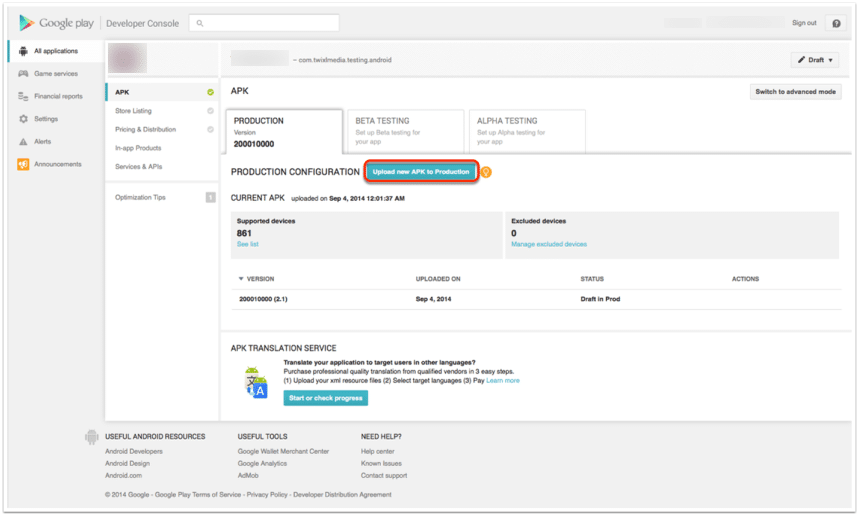Open Google Analytics footer link
The height and width of the screenshot is (516, 861).
click(262, 464)
